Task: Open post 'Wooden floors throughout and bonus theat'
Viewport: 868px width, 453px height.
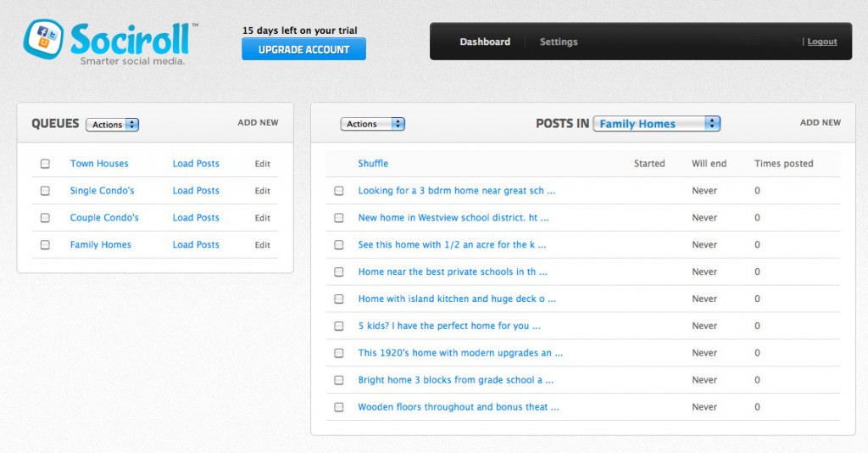Action: point(459,407)
